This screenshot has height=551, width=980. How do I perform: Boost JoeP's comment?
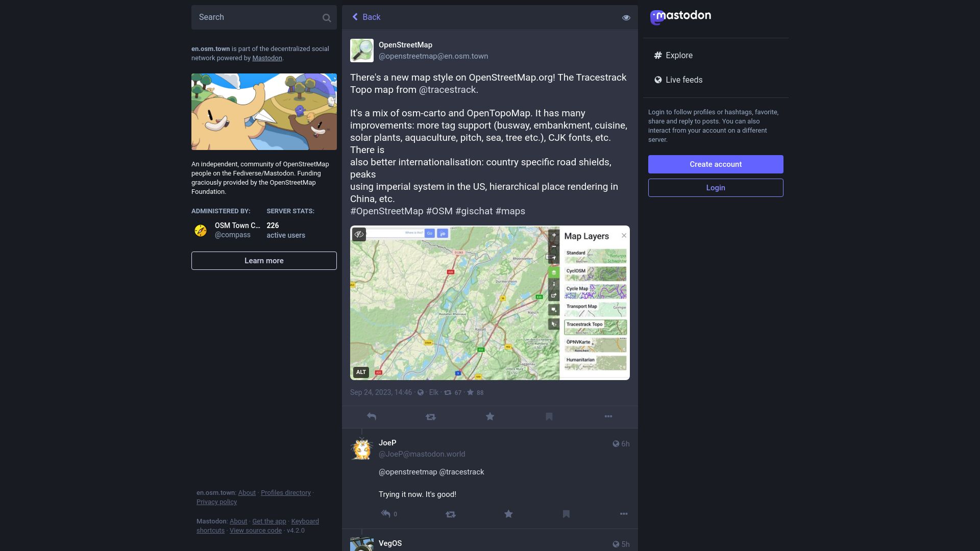coord(451,514)
